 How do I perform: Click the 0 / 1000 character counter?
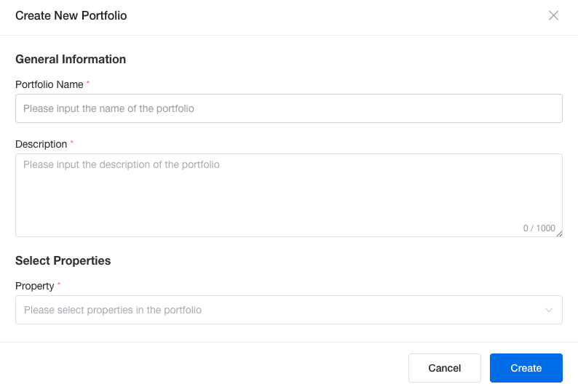pos(539,228)
